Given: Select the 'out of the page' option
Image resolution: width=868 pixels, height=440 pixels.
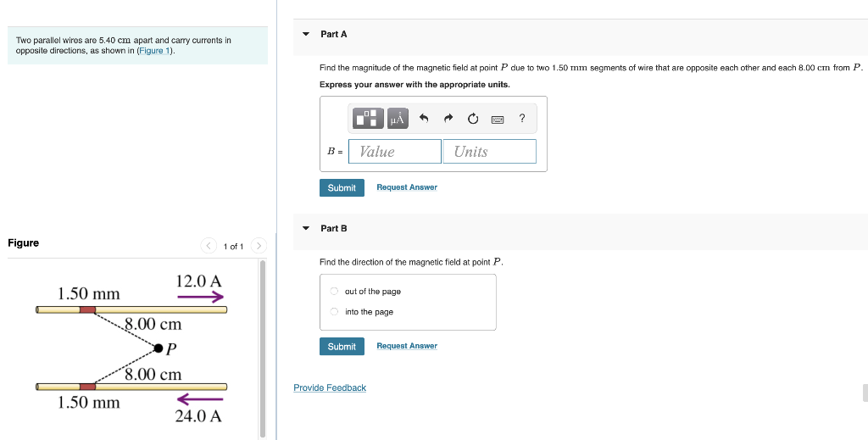Looking at the screenshot, I should [x=335, y=292].
